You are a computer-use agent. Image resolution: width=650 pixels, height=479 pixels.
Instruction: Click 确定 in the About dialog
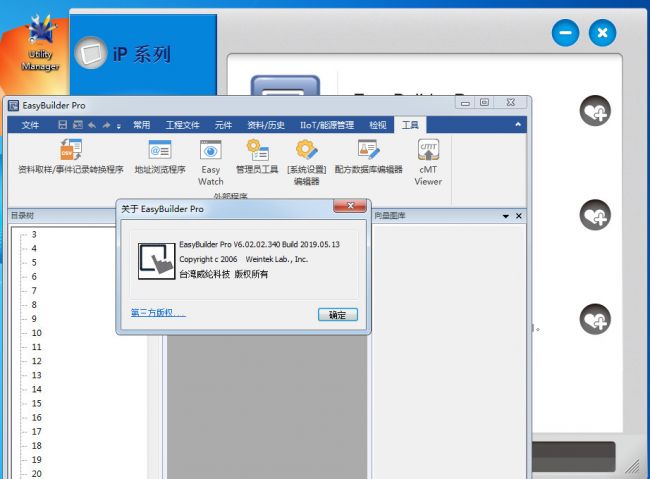pyautogui.click(x=337, y=315)
